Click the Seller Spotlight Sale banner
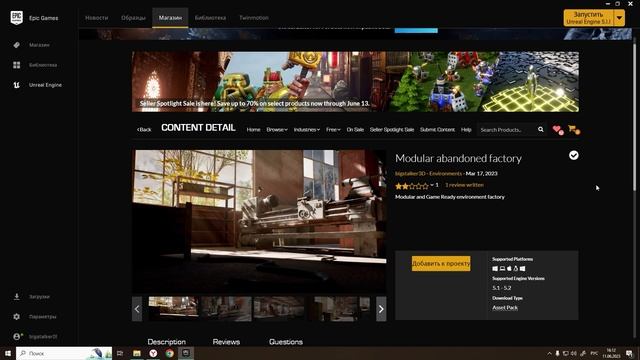Screen dimensions: 640x360 point(355,82)
